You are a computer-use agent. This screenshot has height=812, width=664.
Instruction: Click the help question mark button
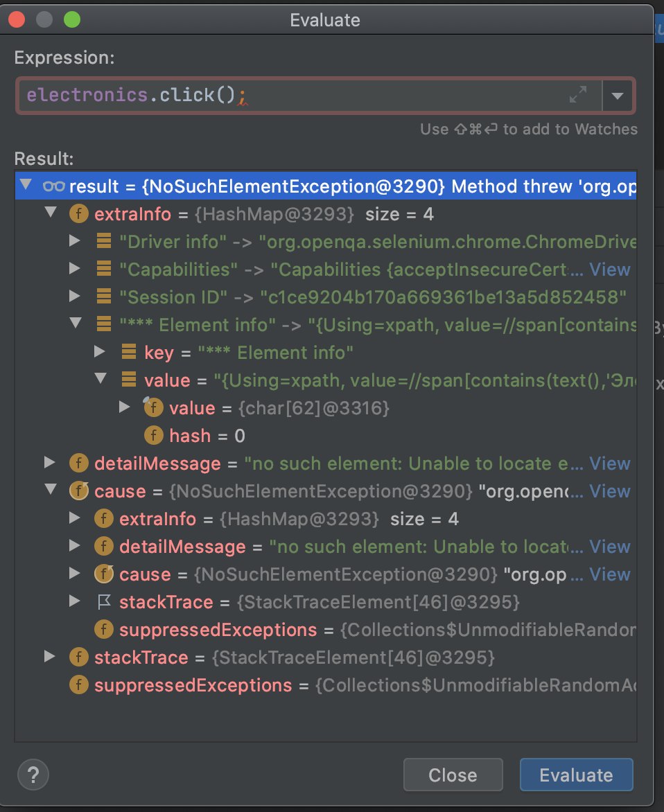click(x=33, y=773)
